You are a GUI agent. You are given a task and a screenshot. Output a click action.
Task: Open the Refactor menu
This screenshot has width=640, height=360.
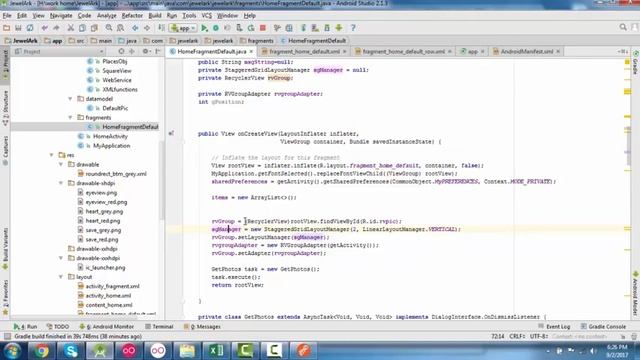[132, 16]
